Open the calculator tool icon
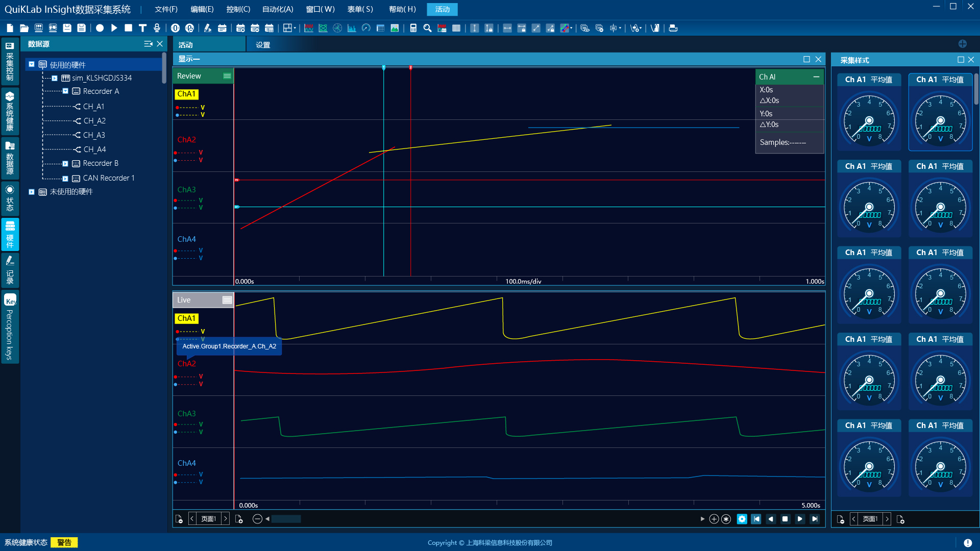 [x=413, y=28]
